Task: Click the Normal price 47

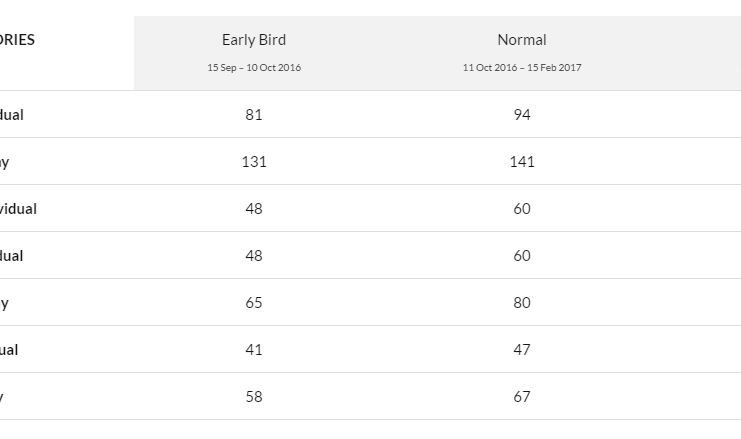Action: click(x=522, y=350)
